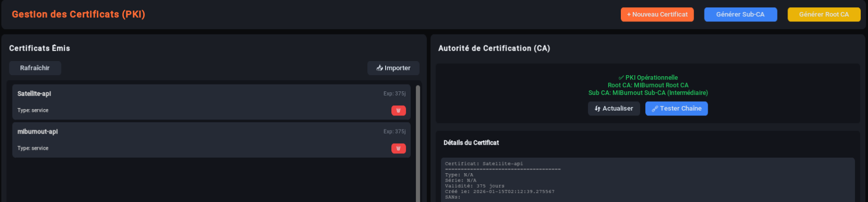Click Générer Sub-CA button
The width and height of the screenshot is (868, 202).
(740, 15)
